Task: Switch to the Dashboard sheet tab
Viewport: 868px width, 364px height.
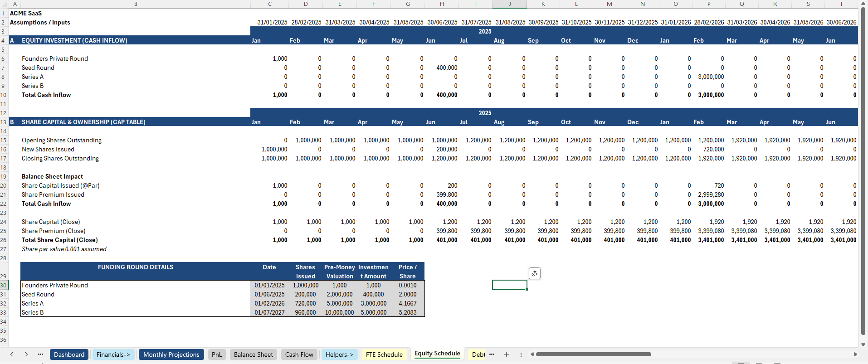Action: click(69, 354)
